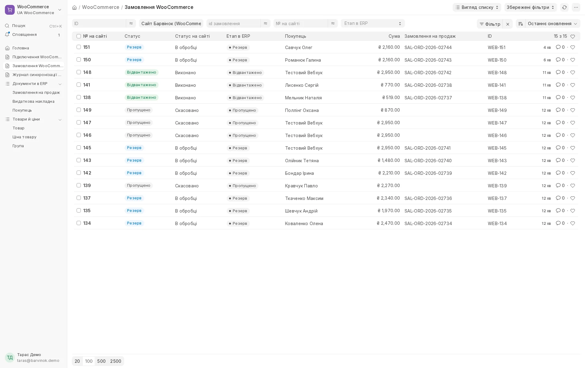Check the box for order 143
The height and width of the screenshot is (368, 588).
tap(79, 160)
